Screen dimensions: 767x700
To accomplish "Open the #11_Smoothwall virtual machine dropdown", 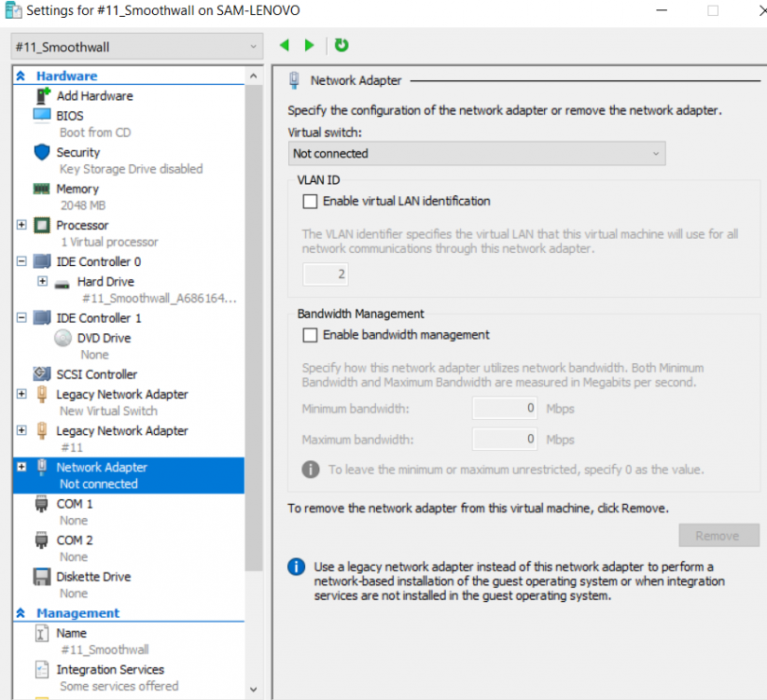I will (x=137, y=47).
